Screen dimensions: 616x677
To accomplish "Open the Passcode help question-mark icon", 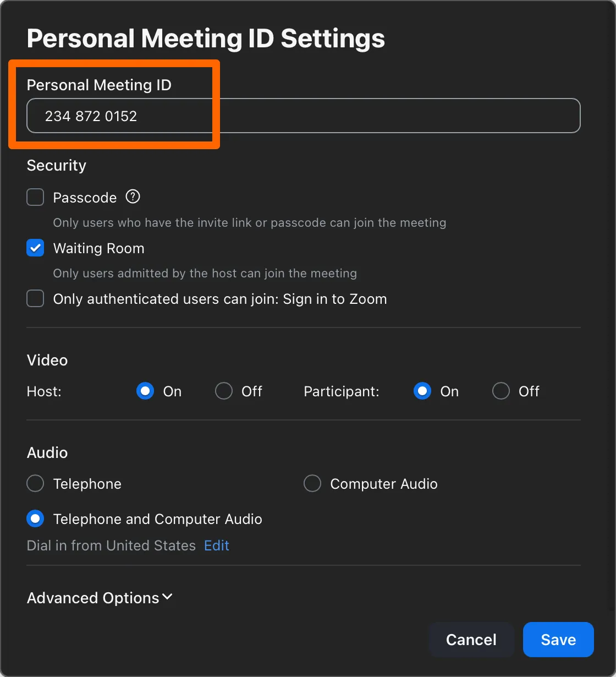I will 133,196.
